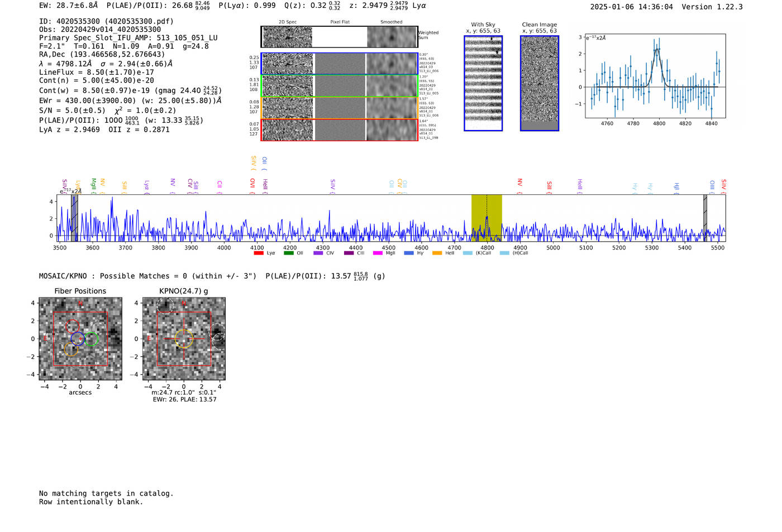The height and width of the screenshot is (532, 782).
Task: Click the yellow aperture circle in KPNO image
Action: [184, 339]
